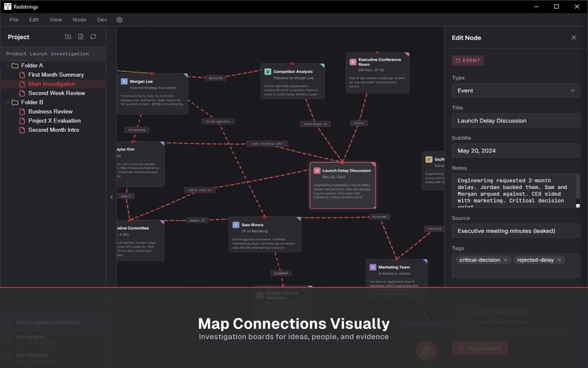Open the Type dropdown showing Event
The height and width of the screenshot is (368, 588).
(516, 90)
